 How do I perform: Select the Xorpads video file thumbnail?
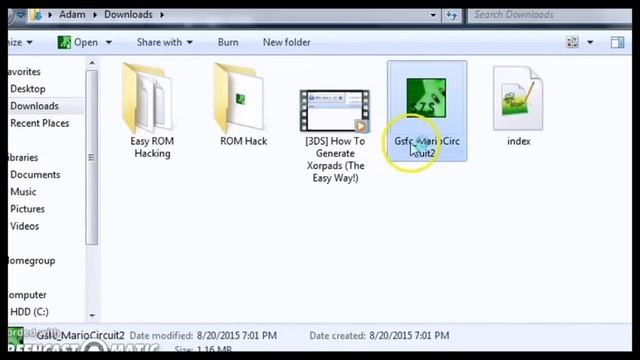[335, 111]
